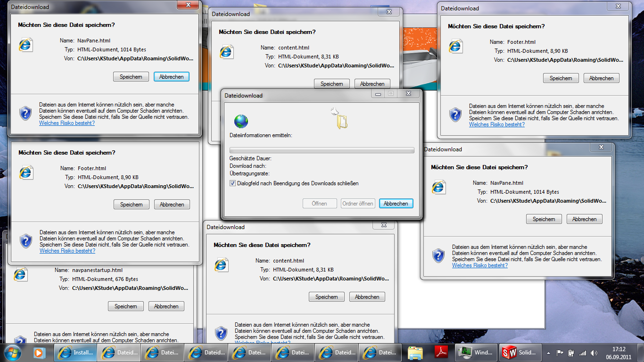Click the greyed Ordner öffnen button
This screenshot has width=644, height=362.
pos(358,204)
